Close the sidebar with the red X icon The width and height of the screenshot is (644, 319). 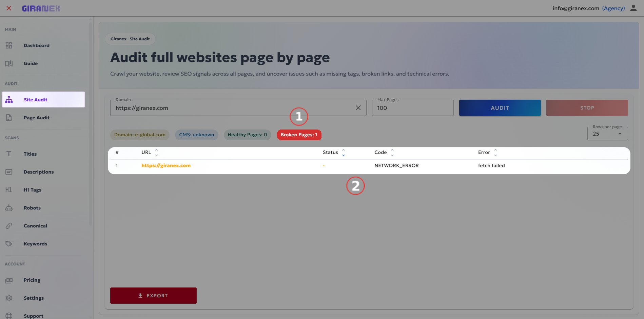click(x=9, y=8)
